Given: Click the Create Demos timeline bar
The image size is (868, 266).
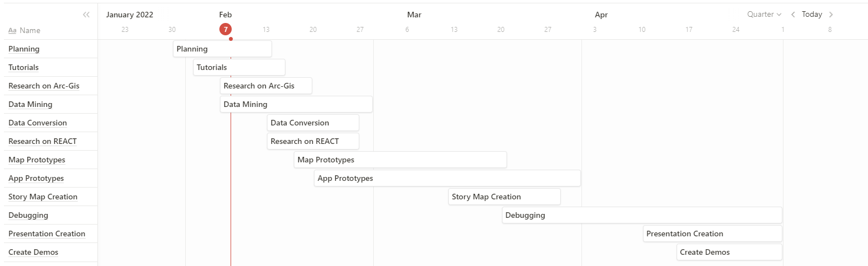Looking at the screenshot, I should pyautogui.click(x=729, y=252).
